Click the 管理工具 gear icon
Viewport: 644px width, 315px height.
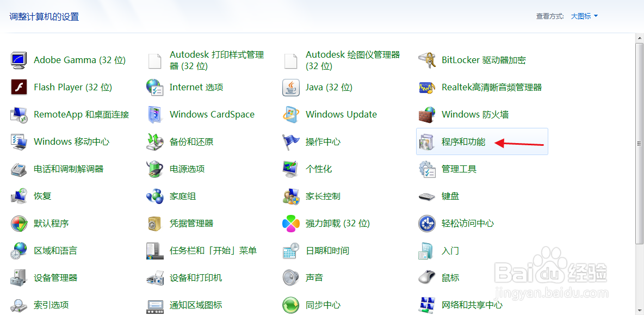click(x=427, y=169)
